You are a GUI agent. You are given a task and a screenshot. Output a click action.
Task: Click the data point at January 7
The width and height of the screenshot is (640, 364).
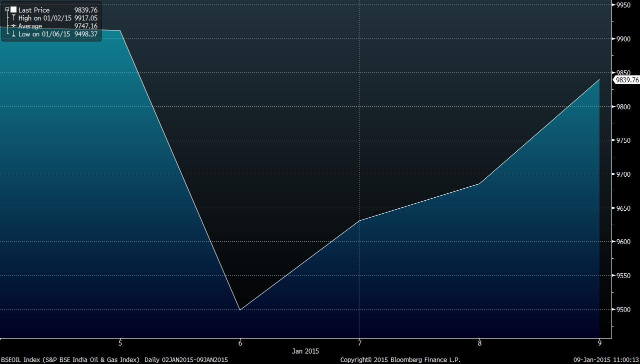(360, 220)
